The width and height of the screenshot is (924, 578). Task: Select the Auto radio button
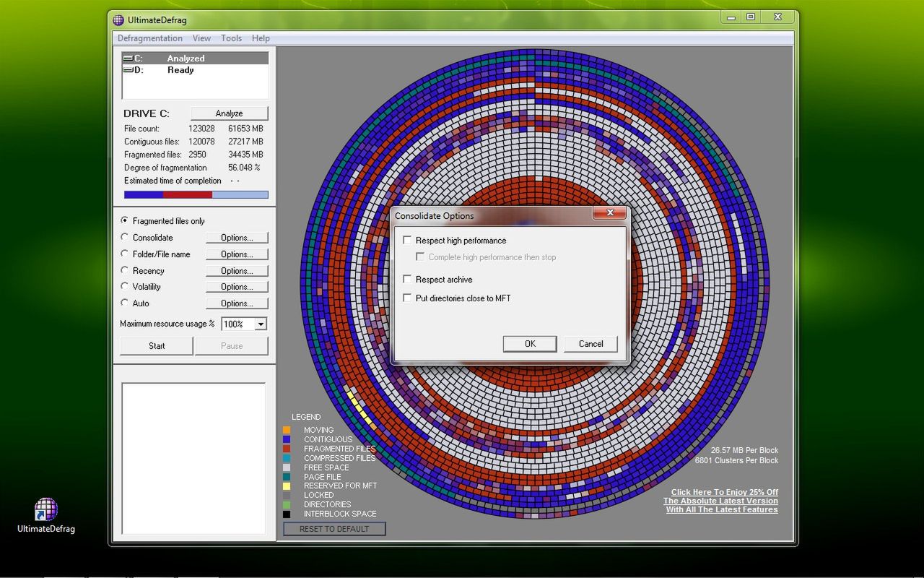coord(125,303)
